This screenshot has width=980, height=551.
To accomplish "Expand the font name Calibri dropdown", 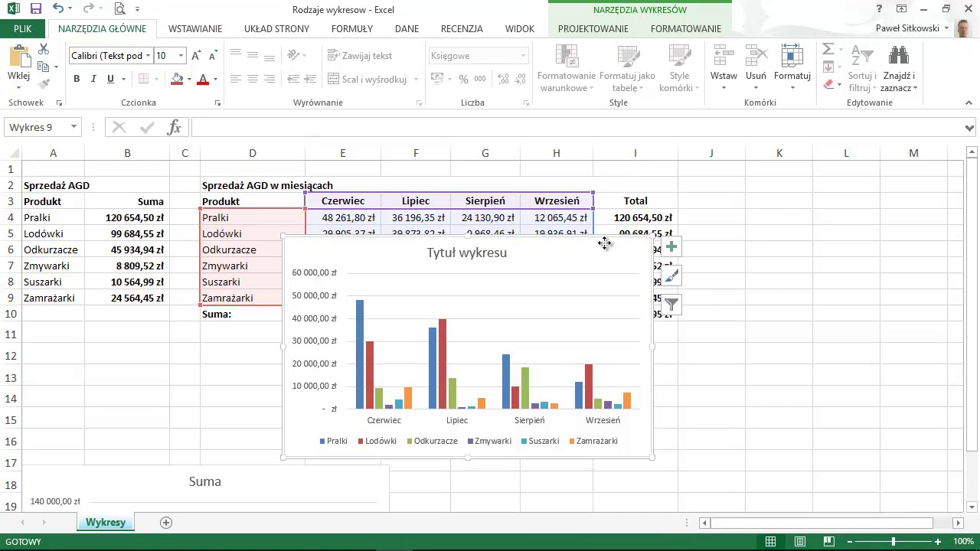I will point(148,56).
